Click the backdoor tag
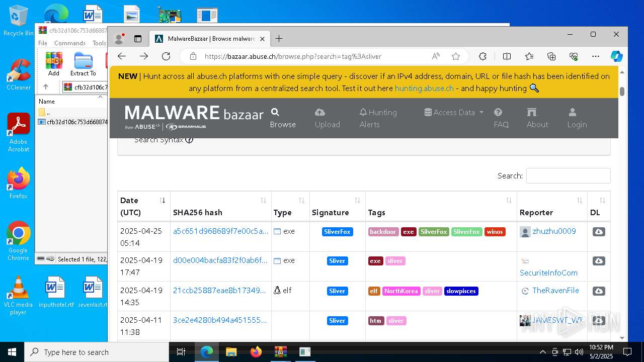Image resolution: width=644 pixels, height=362 pixels. [383, 232]
